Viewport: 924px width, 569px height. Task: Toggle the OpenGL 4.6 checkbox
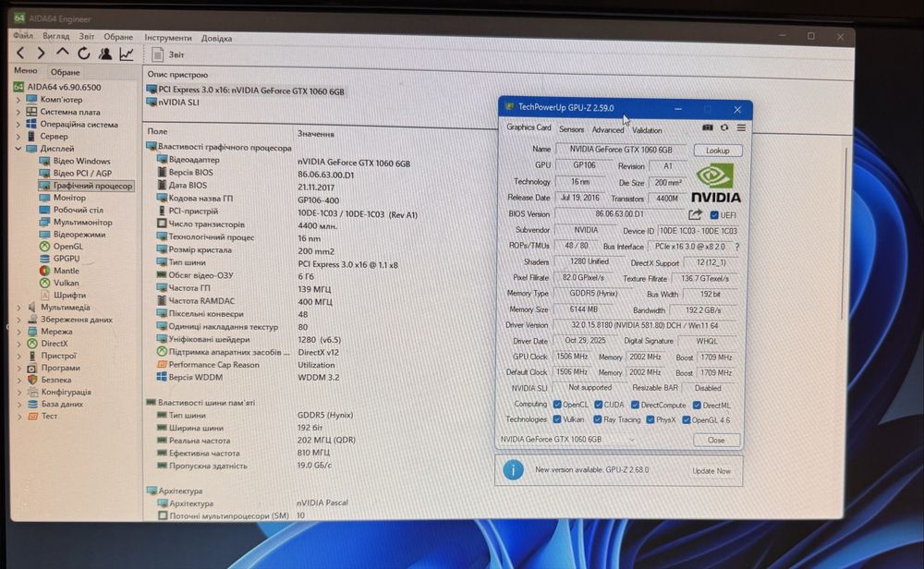click(x=687, y=420)
